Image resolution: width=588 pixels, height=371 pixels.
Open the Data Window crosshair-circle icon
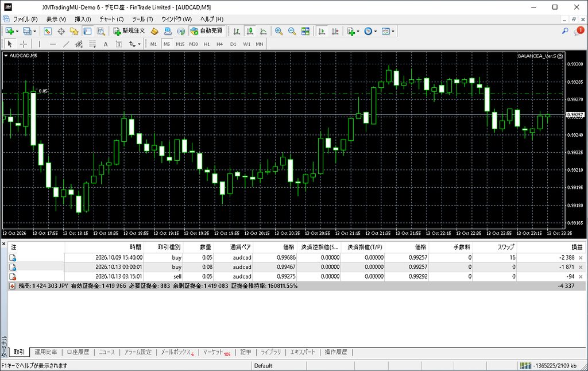coord(61,31)
